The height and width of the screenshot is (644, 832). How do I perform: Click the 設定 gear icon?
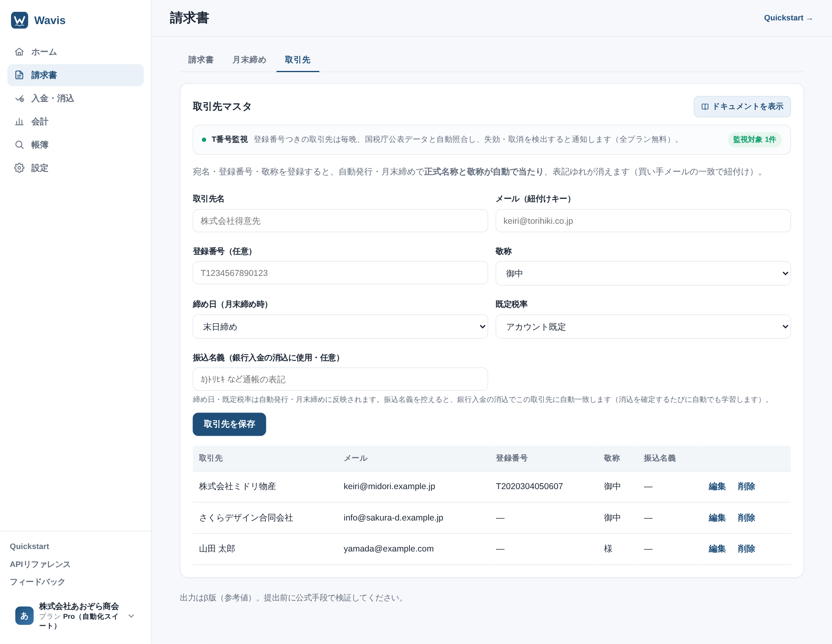[x=19, y=168]
